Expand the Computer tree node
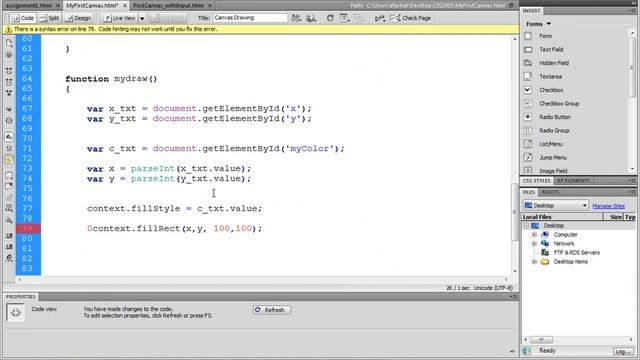The height and width of the screenshot is (360, 640). click(x=534, y=235)
